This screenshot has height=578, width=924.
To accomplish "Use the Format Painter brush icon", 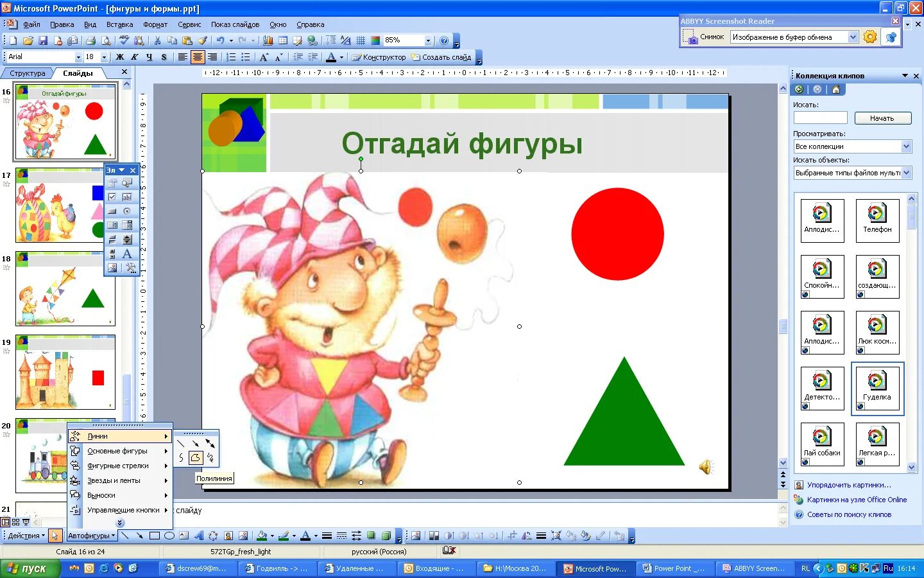I will coord(202,40).
